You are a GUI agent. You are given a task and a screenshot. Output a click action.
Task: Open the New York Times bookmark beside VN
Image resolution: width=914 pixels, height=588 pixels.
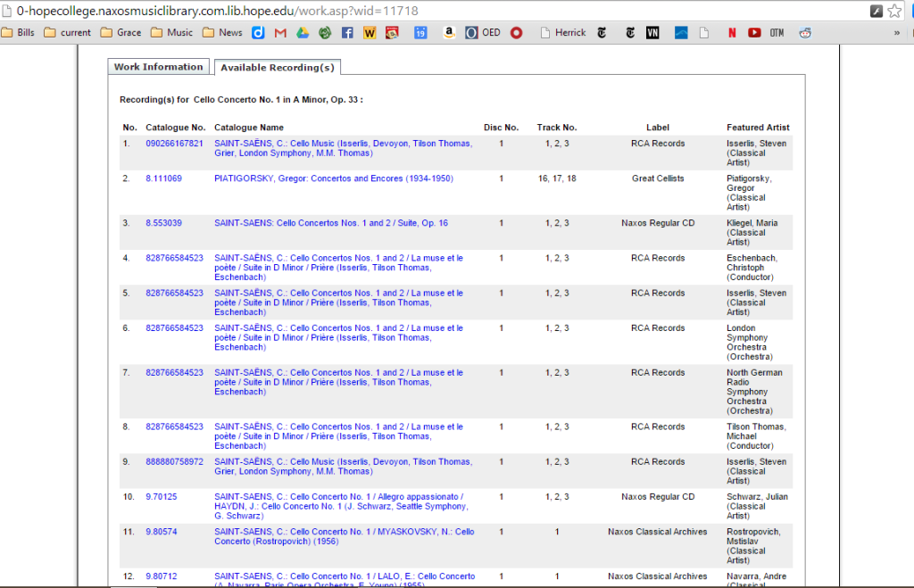[630, 33]
